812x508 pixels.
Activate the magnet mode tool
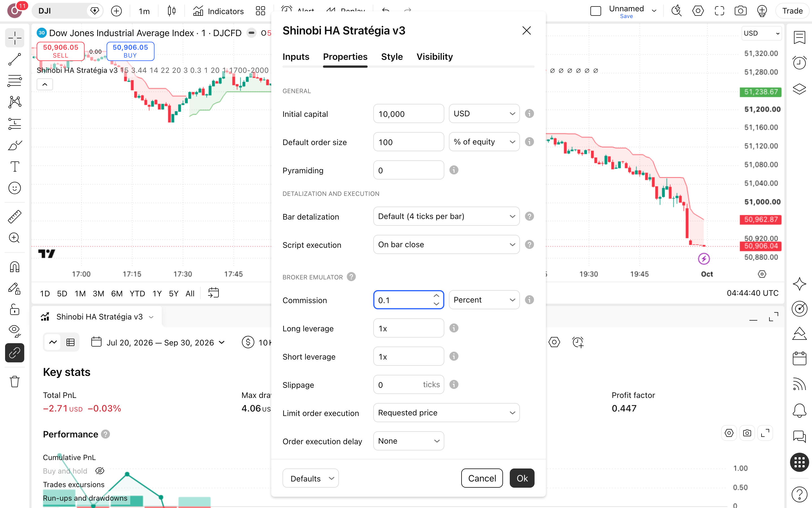pos(14,267)
